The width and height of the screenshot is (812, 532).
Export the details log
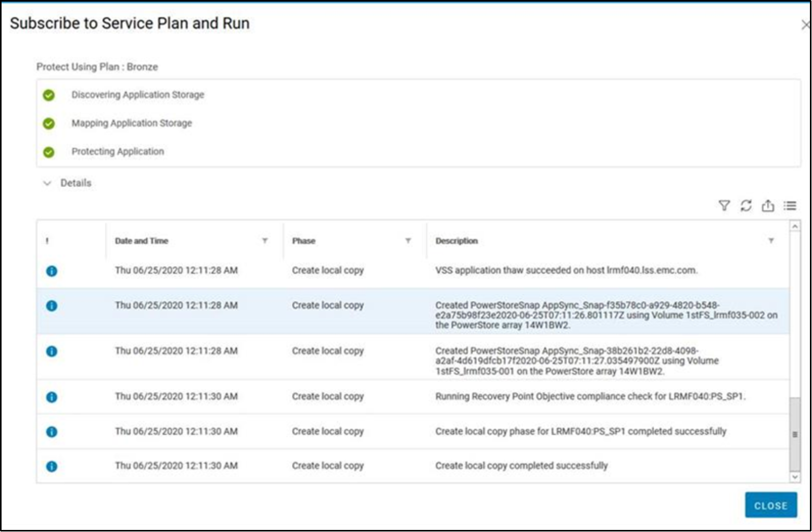click(768, 206)
